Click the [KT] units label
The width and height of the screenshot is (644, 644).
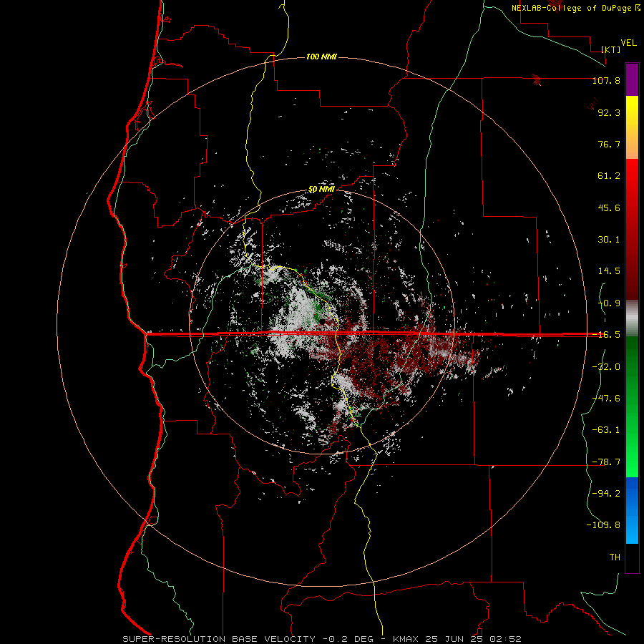click(x=611, y=49)
